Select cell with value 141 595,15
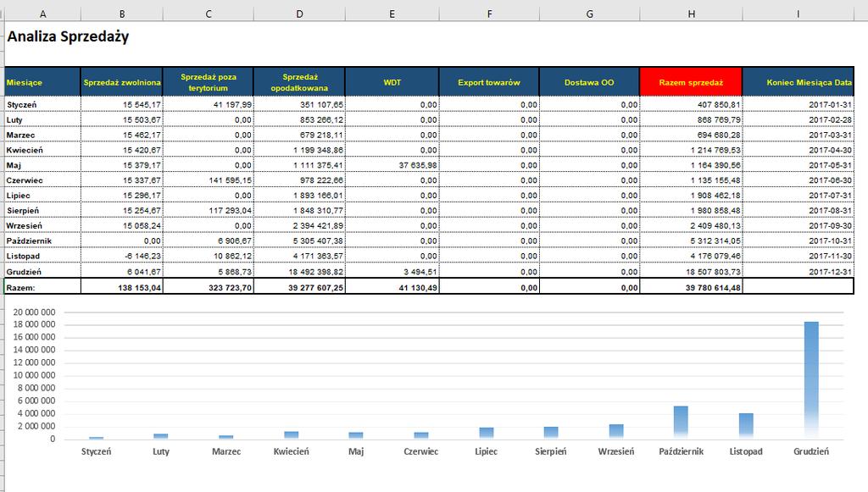This screenshot has width=868, height=492. 209,180
